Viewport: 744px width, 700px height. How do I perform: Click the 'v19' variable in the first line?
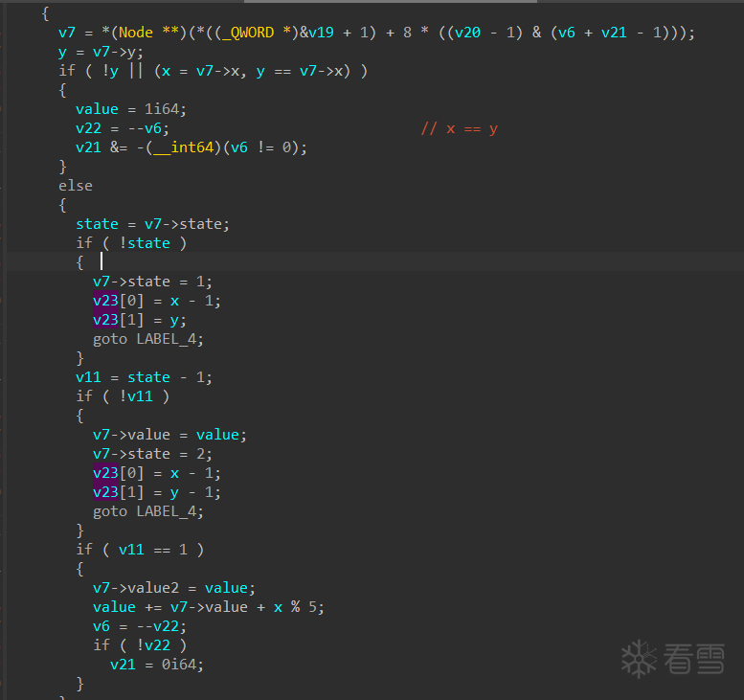click(321, 33)
